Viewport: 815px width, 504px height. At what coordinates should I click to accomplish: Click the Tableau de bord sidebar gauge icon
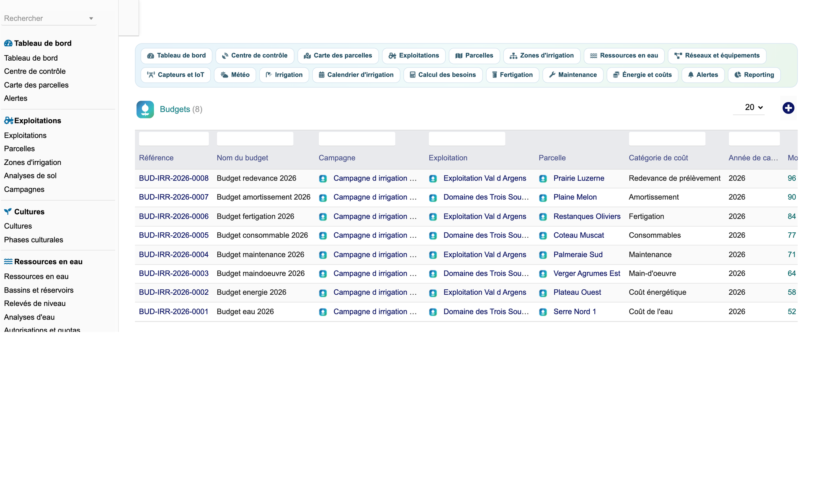click(x=8, y=43)
